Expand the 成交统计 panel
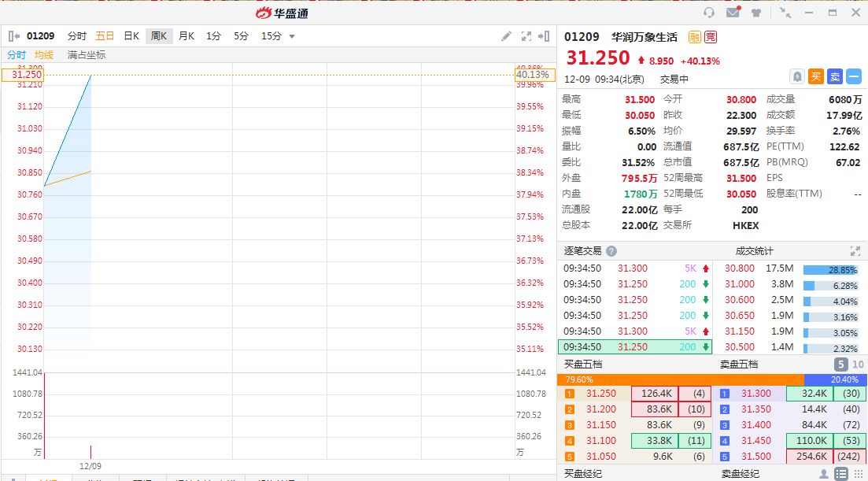 tap(855, 251)
